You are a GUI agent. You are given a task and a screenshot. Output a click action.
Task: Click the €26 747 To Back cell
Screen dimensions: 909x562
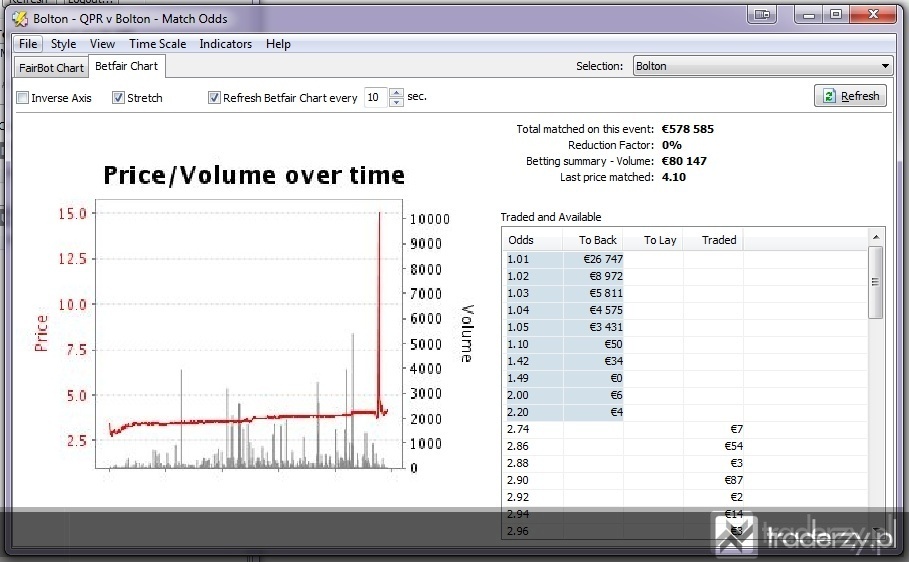pos(593,259)
